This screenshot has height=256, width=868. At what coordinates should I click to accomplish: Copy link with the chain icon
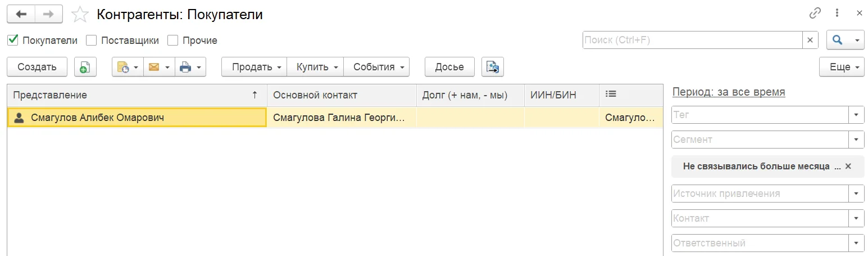point(815,13)
